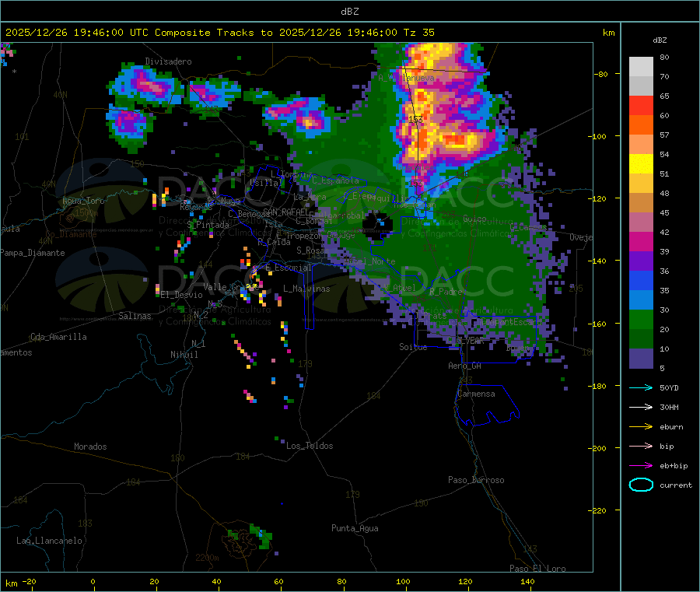Click the 'El_Desvio' map label
The width and height of the screenshot is (700, 592).
(181, 295)
